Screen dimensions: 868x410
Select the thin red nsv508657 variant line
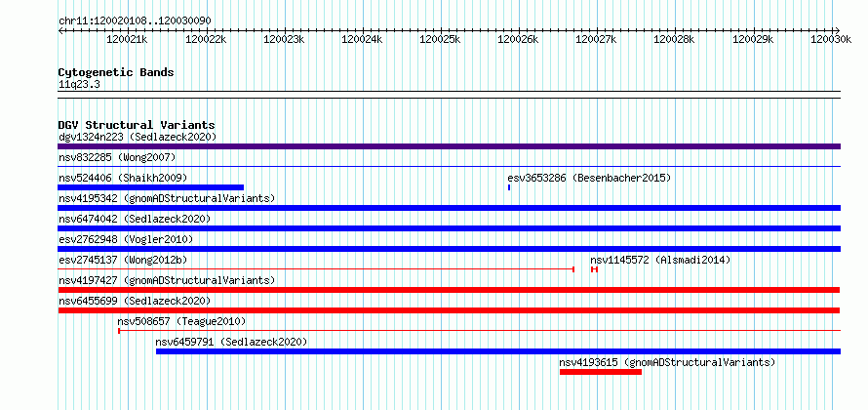(480, 331)
